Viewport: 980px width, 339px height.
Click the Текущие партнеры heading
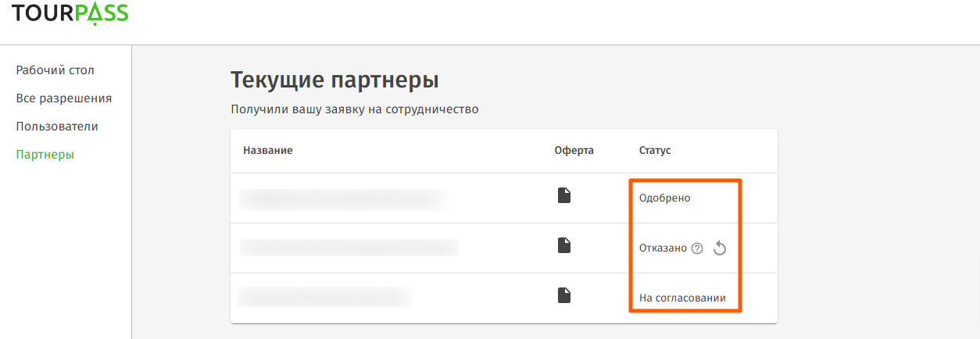334,80
